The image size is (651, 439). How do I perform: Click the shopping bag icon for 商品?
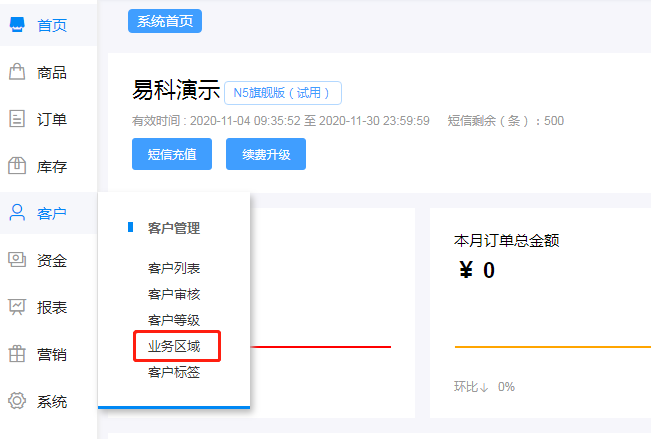tap(17, 71)
